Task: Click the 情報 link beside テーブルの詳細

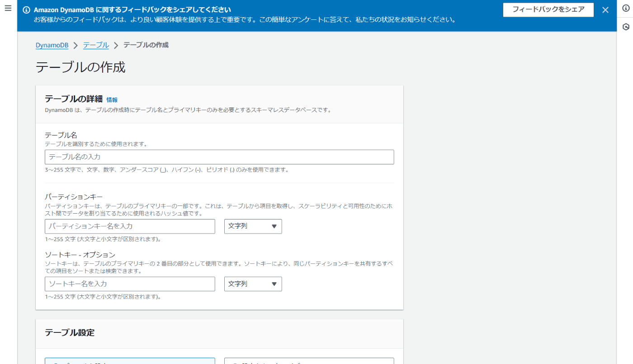Action: (112, 100)
